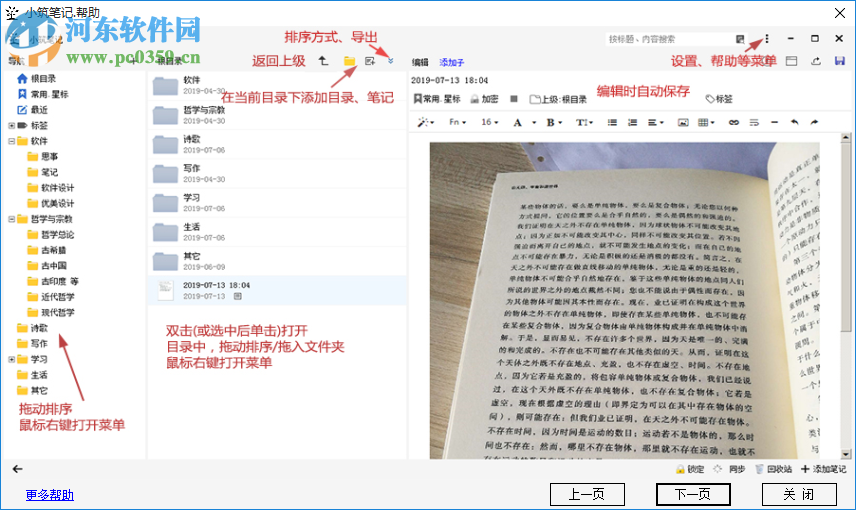Open the 生活 folder in the middle list

277,232
